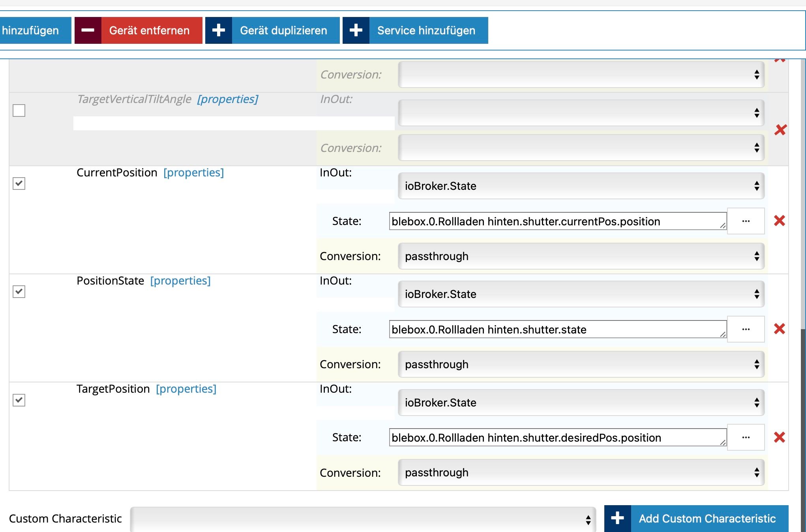Delete TargetPosition row via red X
The image size is (806, 532).
click(779, 437)
